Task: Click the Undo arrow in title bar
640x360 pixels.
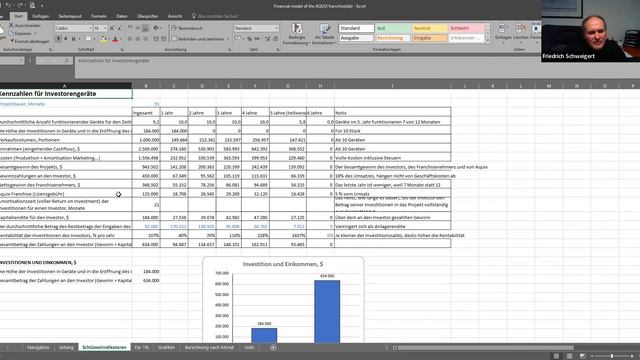Action: 8,5
